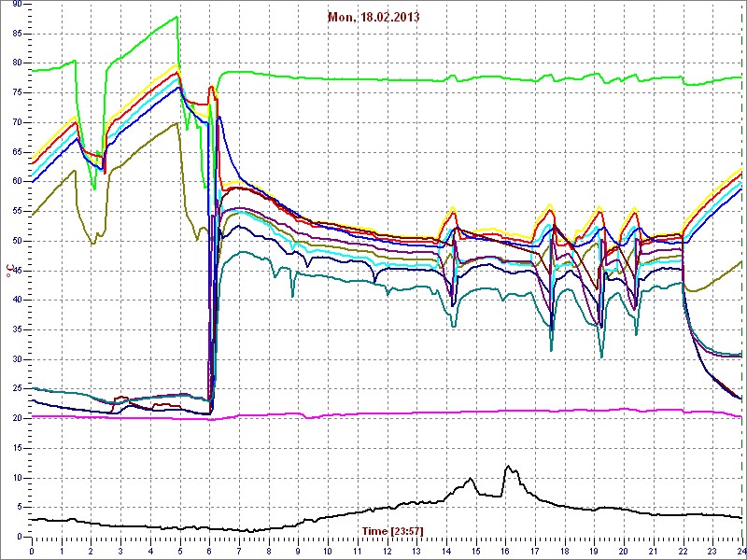Select the 75 temperature axis label

(17, 92)
